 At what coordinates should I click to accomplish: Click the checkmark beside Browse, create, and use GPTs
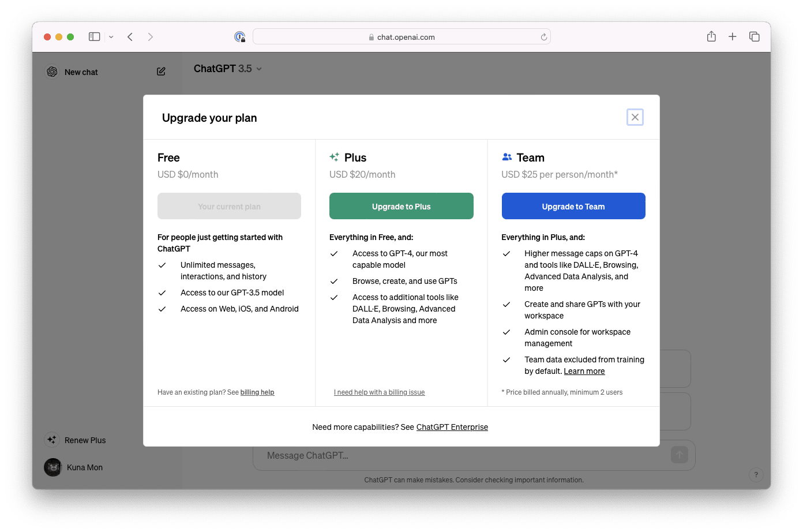[334, 281]
